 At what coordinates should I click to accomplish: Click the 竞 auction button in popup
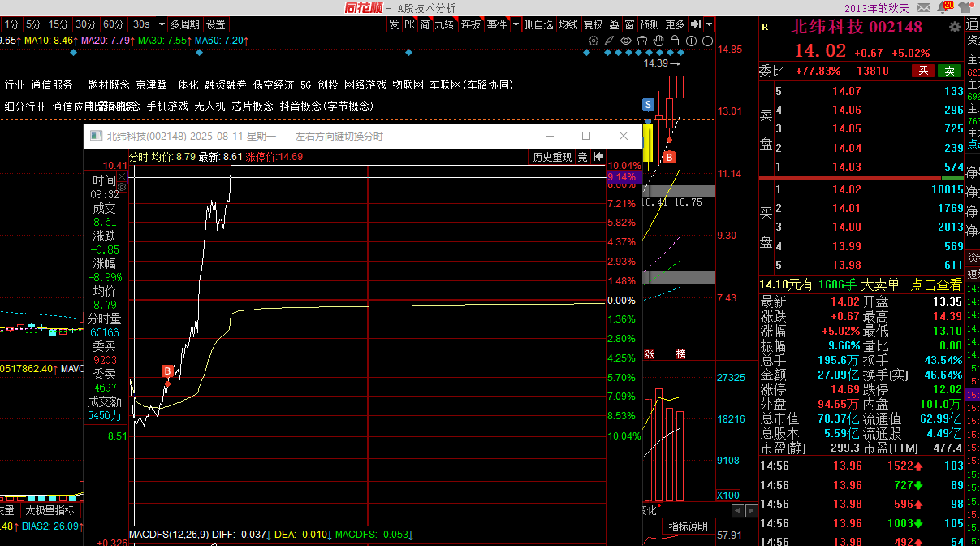(x=583, y=157)
